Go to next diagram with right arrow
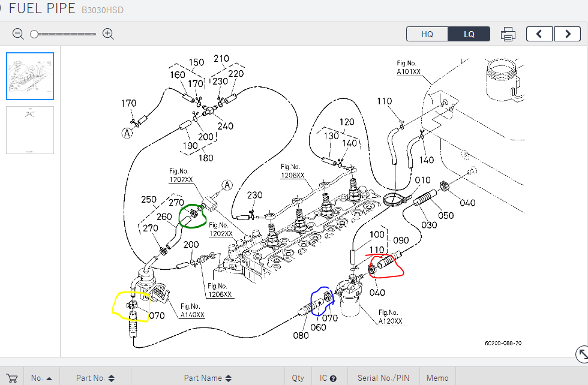Viewport: 588px width, 385px height. (x=567, y=34)
